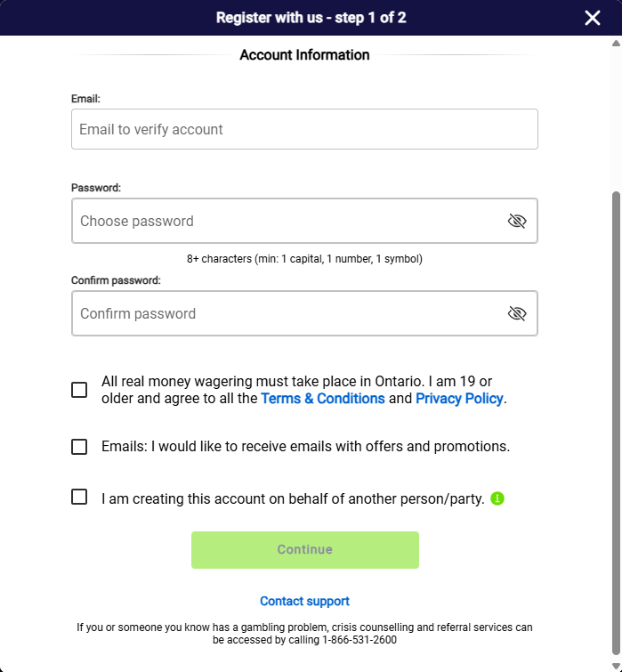Check creating account on behalf of another
The width and height of the screenshot is (622, 672).
click(79, 498)
